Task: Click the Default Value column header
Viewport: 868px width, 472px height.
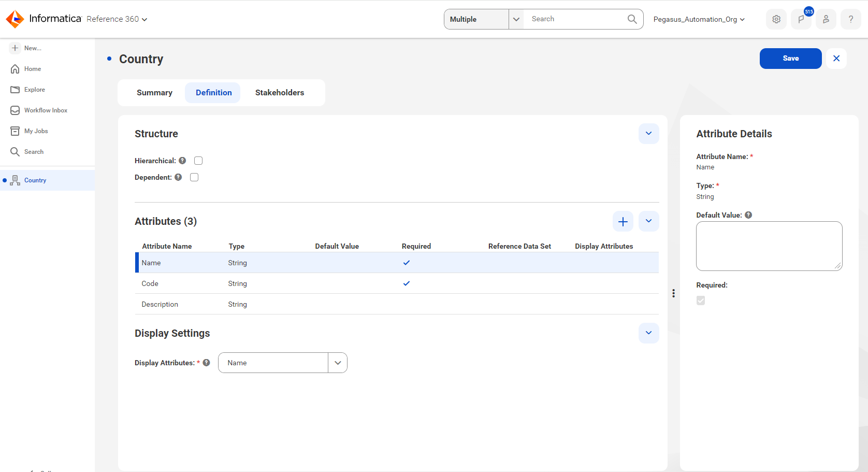Action: pyautogui.click(x=337, y=246)
